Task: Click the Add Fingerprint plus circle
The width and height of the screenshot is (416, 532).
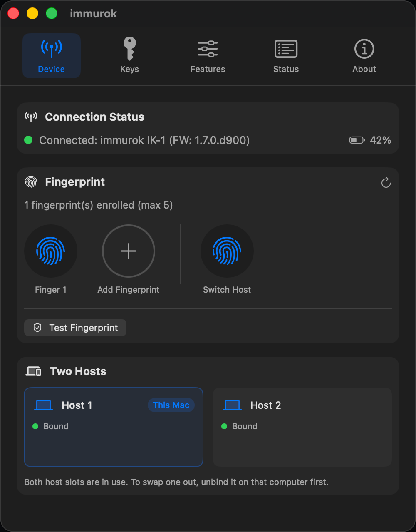Action: [x=129, y=251]
